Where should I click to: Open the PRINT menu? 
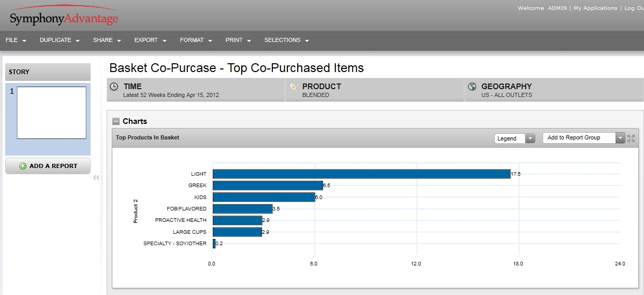click(x=238, y=40)
